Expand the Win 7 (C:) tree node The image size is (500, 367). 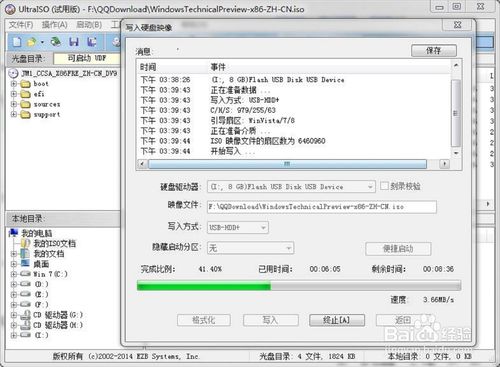14,274
